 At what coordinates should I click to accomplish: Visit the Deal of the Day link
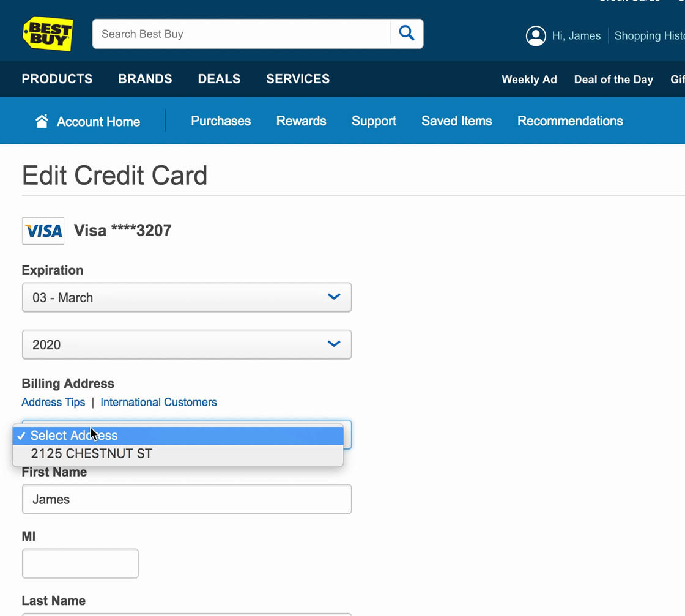click(x=613, y=80)
